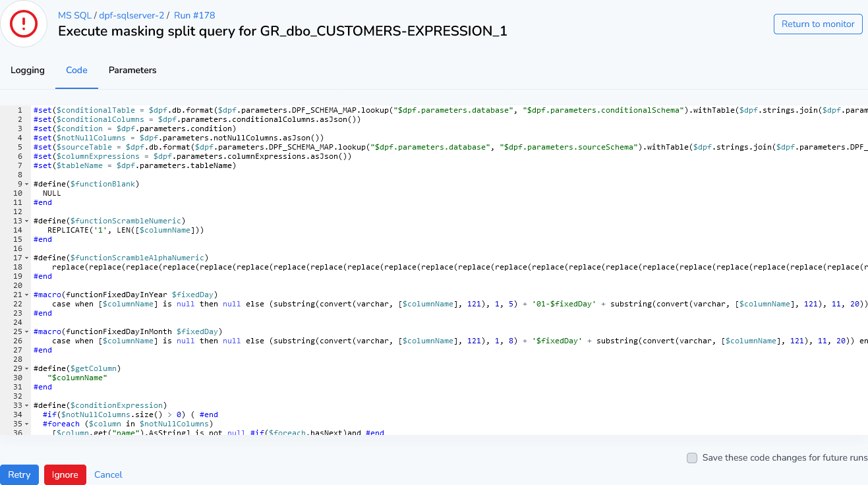Enable "Save these code changes for future runs"
This screenshot has width=868, height=485.
pos(691,457)
